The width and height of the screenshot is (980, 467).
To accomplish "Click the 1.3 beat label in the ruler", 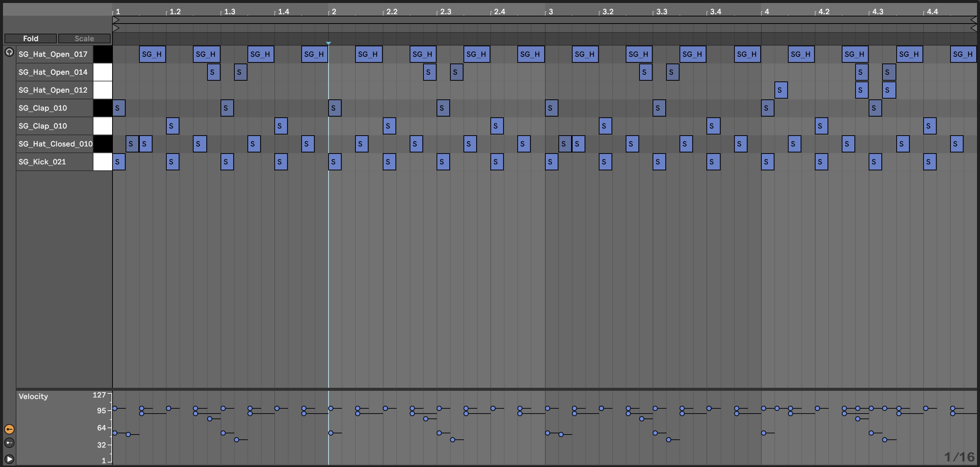I will pyautogui.click(x=229, y=12).
